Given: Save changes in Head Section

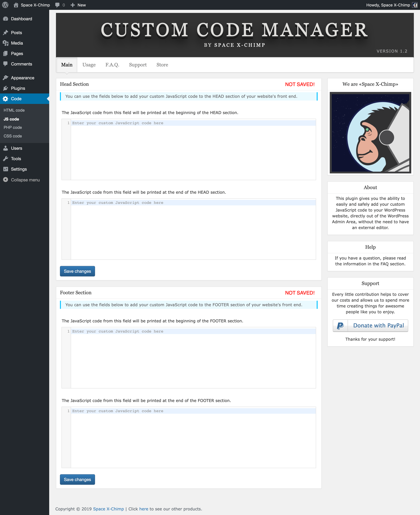Looking at the screenshot, I should [x=77, y=271].
